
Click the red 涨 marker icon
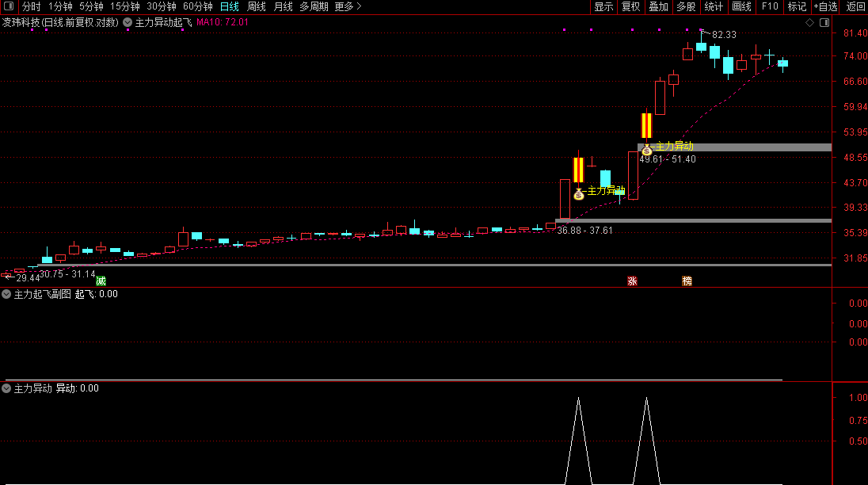point(632,281)
